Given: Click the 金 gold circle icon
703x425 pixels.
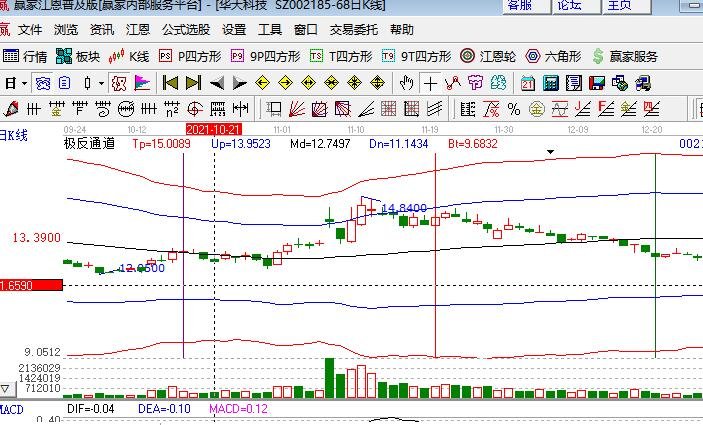Looking at the screenshot, I should (x=537, y=109).
